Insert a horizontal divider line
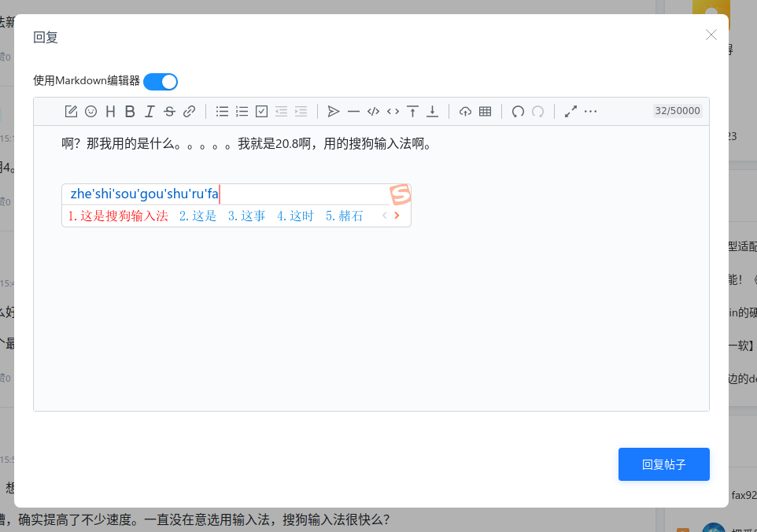This screenshot has width=757, height=532. [x=353, y=112]
